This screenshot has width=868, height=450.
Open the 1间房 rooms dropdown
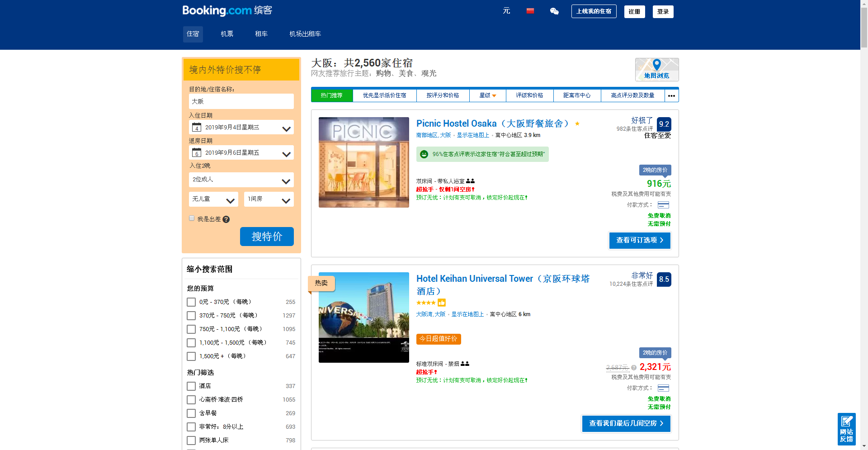click(269, 199)
